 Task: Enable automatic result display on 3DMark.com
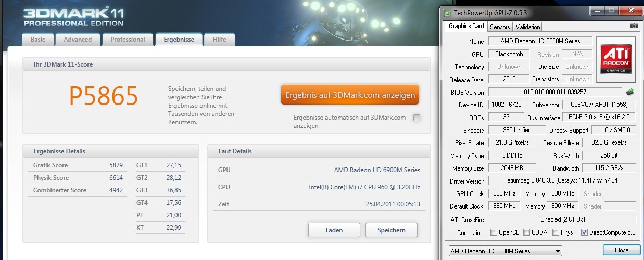416,118
